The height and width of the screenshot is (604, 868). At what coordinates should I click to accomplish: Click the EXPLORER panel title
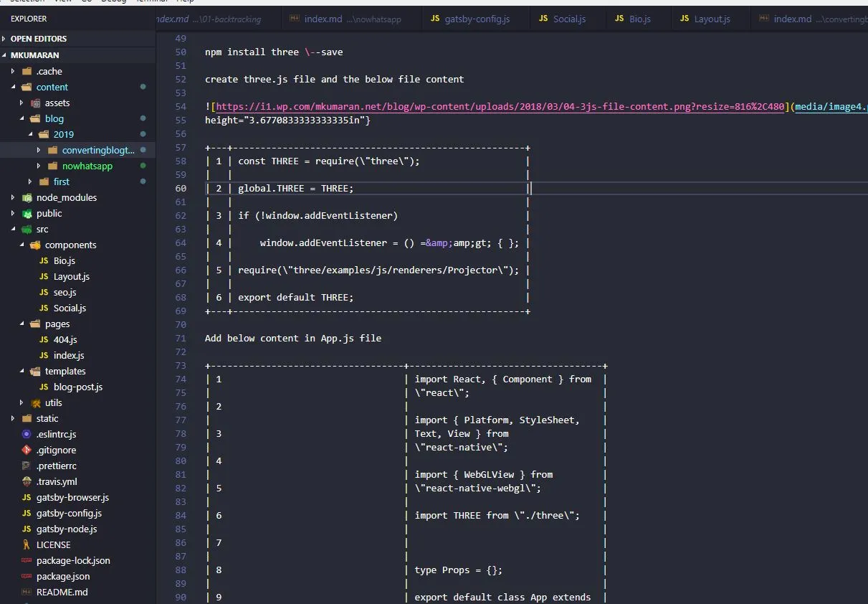(29, 19)
